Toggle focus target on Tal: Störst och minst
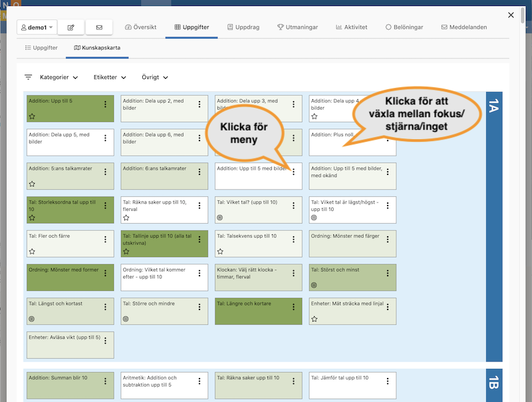532x402 pixels. click(x=314, y=286)
